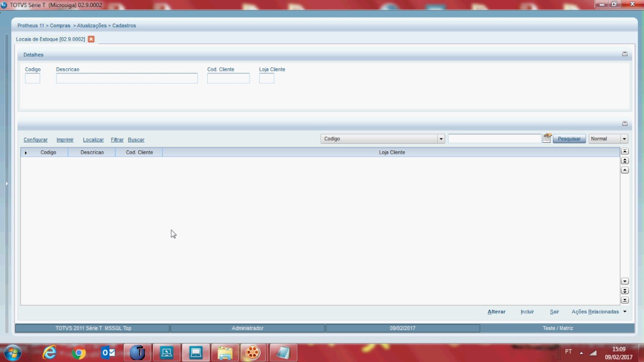Click the Compras breadcrumb item
This screenshot has height=362, width=644.
click(x=60, y=26)
